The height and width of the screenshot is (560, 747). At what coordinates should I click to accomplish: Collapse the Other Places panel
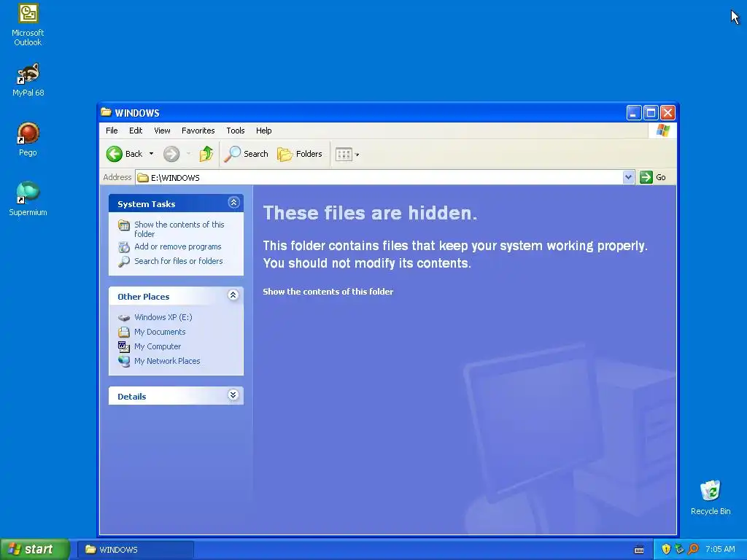tap(233, 295)
